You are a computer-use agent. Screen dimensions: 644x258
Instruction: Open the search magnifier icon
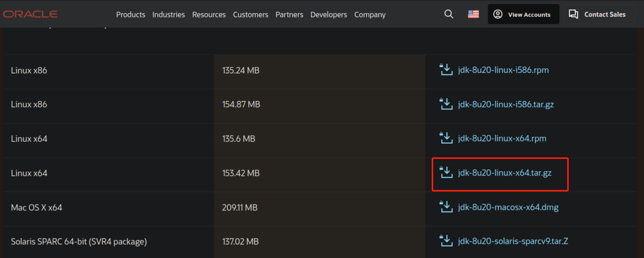[448, 14]
